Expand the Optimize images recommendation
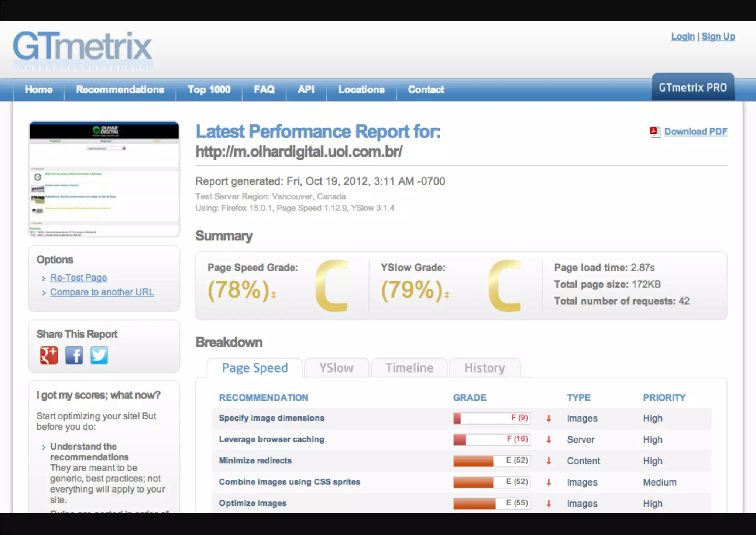 (x=252, y=503)
